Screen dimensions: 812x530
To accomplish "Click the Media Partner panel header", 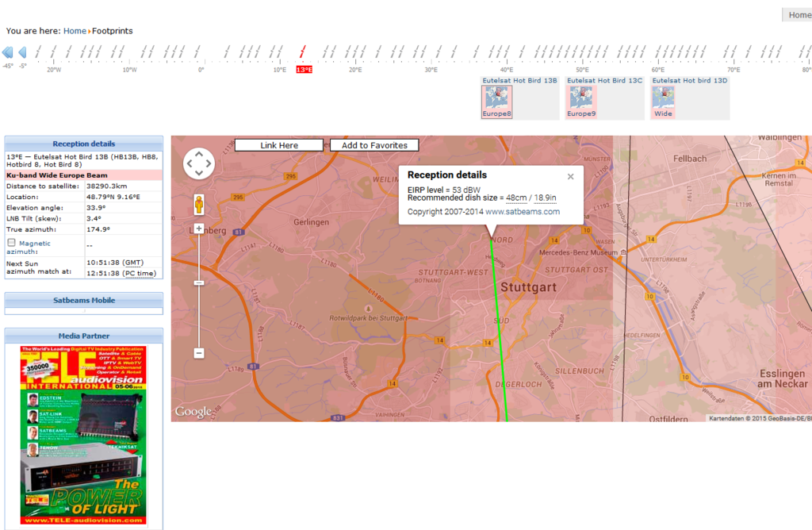I will click(x=84, y=336).
